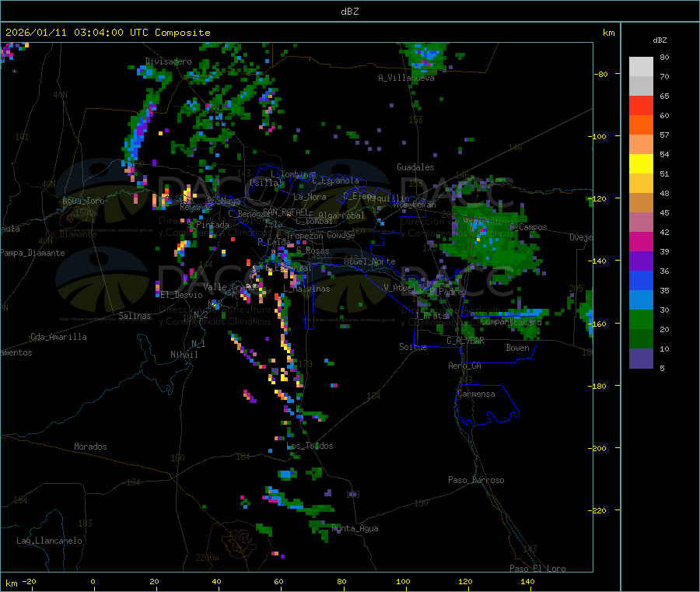Click the Salinas map label

pos(135,316)
